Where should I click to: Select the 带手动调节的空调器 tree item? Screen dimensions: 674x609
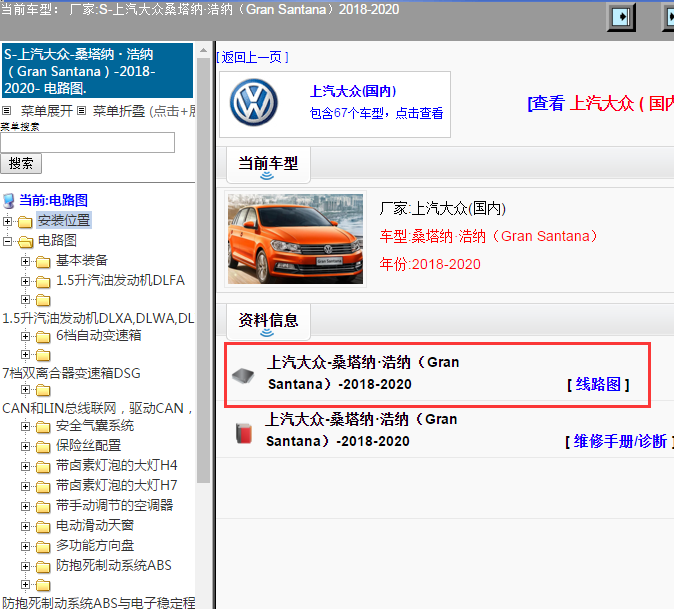pos(114,505)
